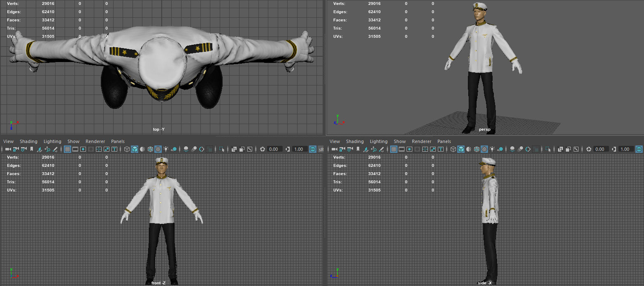Switch to Wireframe shading in side view panel
644x286 pixels.
453,149
